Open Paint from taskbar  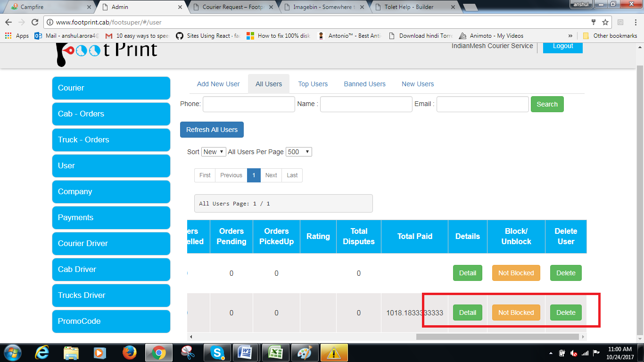305,353
